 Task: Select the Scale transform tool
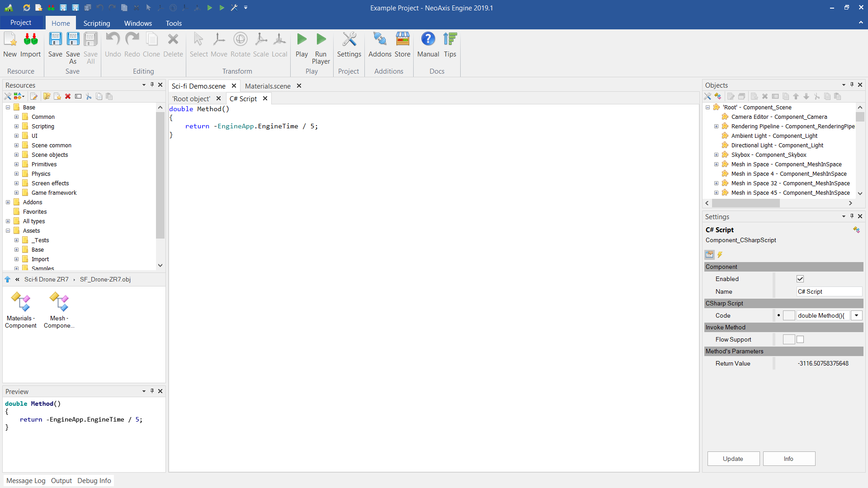tap(261, 45)
